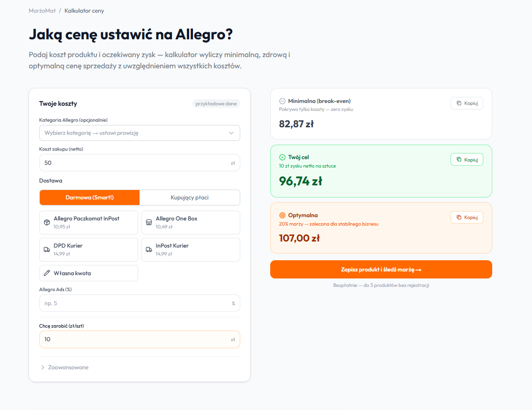The width and height of the screenshot is (532, 410).
Task: Select the Darmowa Smart delivery option
Action: click(89, 198)
